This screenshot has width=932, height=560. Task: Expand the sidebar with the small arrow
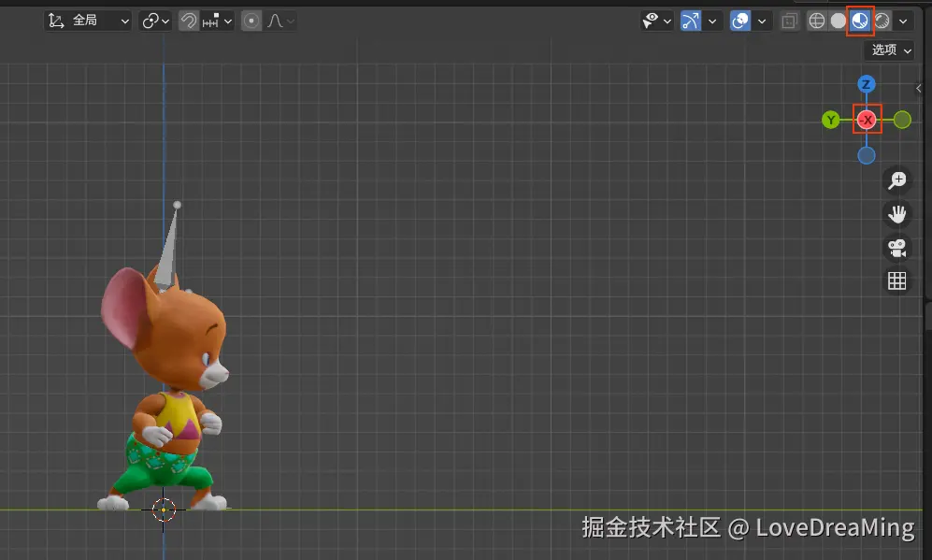pos(919,89)
